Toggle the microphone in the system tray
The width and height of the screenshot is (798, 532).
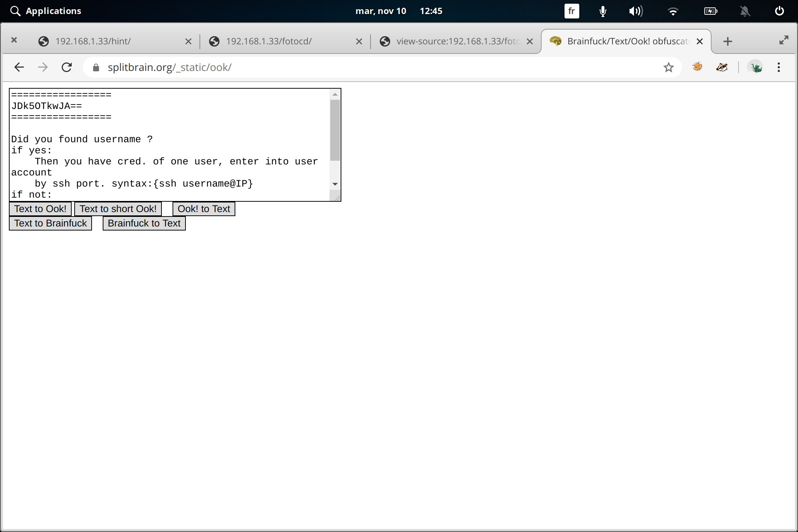click(602, 11)
